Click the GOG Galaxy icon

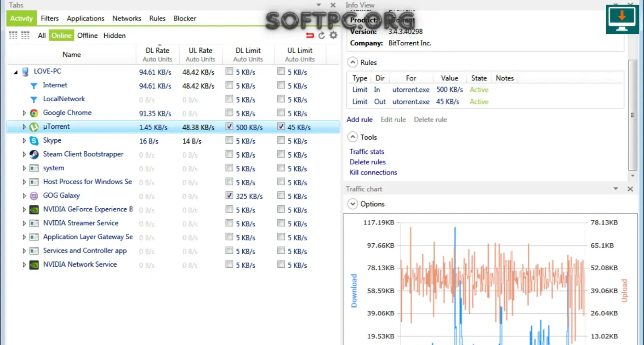pos(34,196)
